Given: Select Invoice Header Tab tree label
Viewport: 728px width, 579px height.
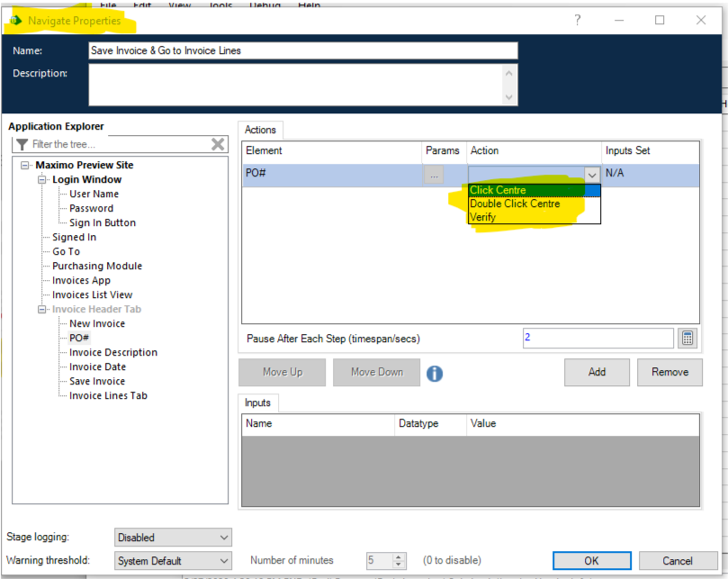Looking at the screenshot, I should (96, 309).
